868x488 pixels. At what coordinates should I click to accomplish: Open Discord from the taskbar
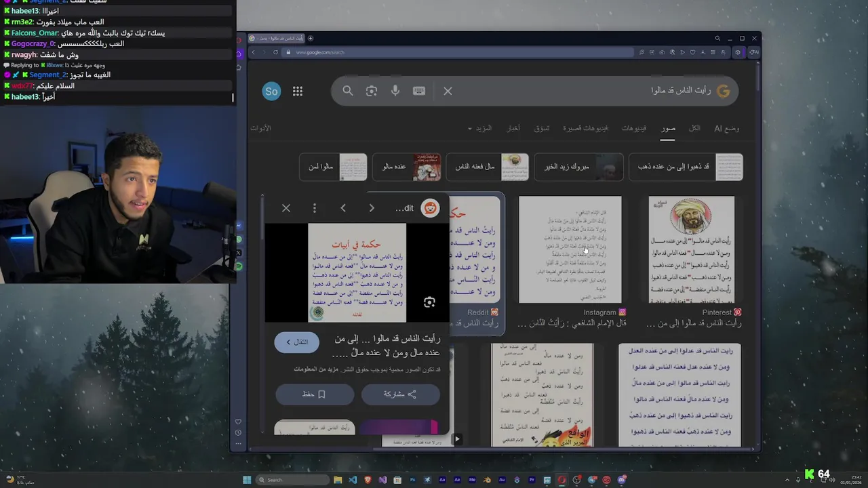[621, 480]
